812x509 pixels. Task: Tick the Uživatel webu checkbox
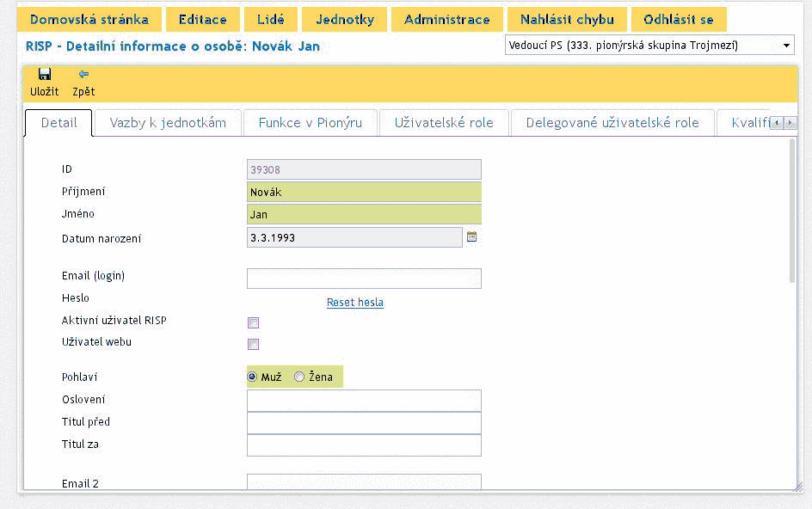pyautogui.click(x=253, y=345)
